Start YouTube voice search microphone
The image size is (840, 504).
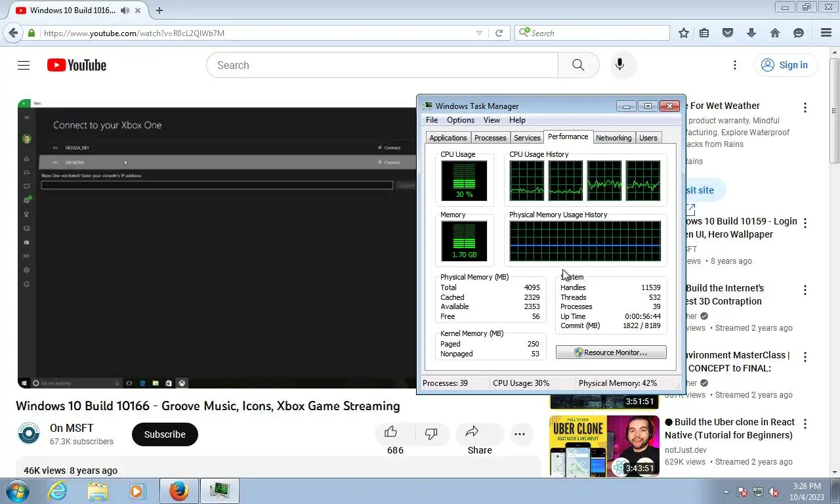point(619,65)
